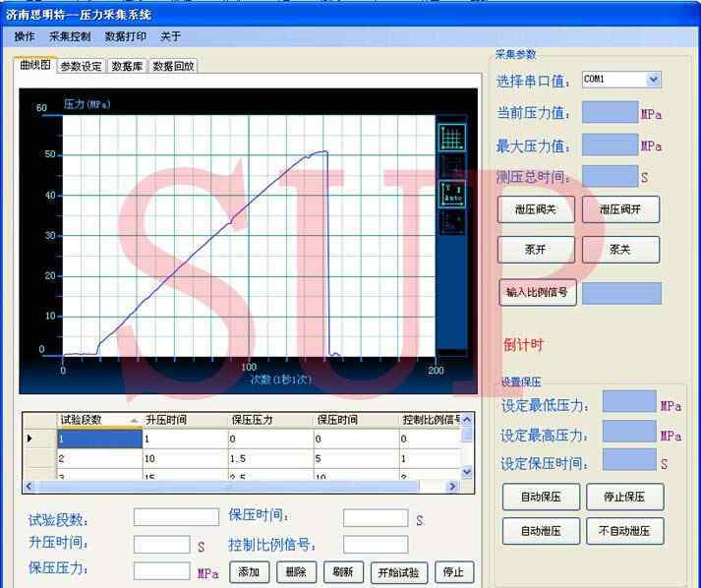701x588 pixels.
Task: Click the 保压时间 cell showing 5
Action: [x=356, y=459]
